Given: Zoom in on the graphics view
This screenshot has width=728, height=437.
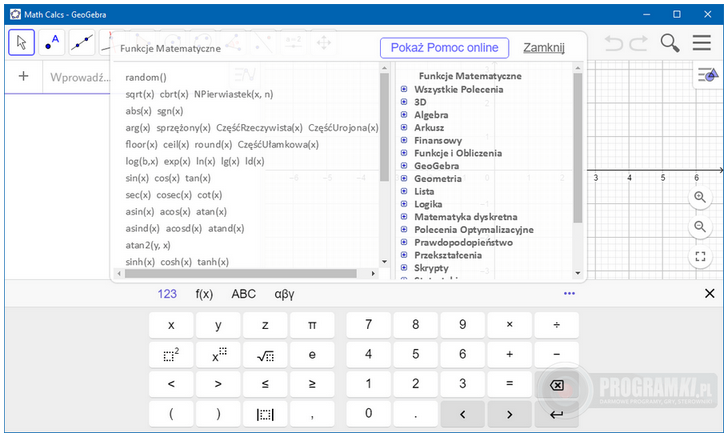Looking at the screenshot, I should coord(700,197).
